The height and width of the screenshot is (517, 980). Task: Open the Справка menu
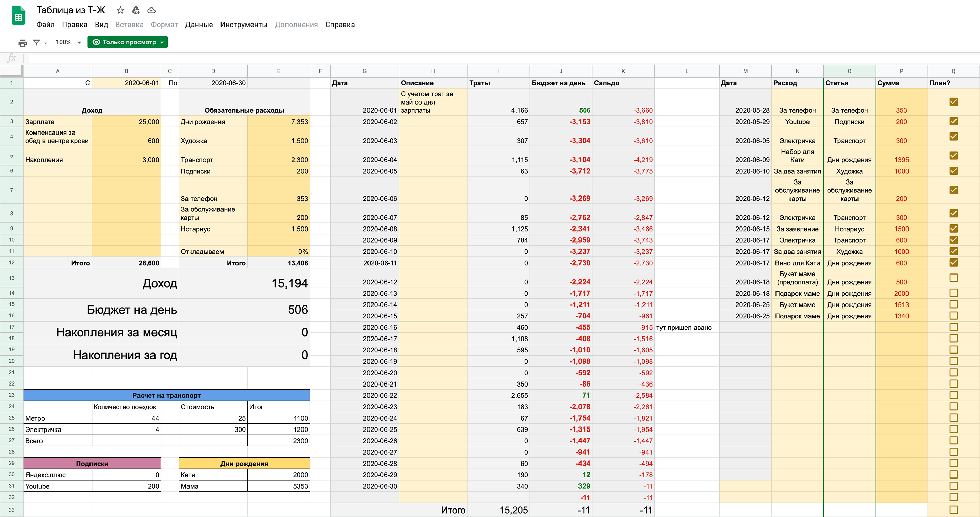click(x=340, y=25)
